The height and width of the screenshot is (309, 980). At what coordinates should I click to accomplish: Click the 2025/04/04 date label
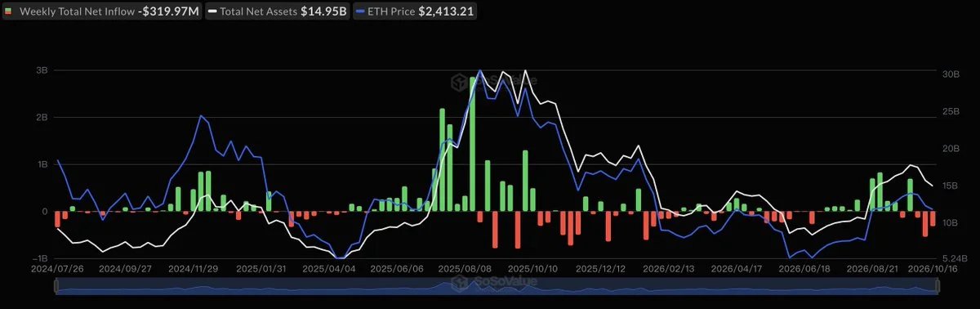pyautogui.click(x=328, y=268)
